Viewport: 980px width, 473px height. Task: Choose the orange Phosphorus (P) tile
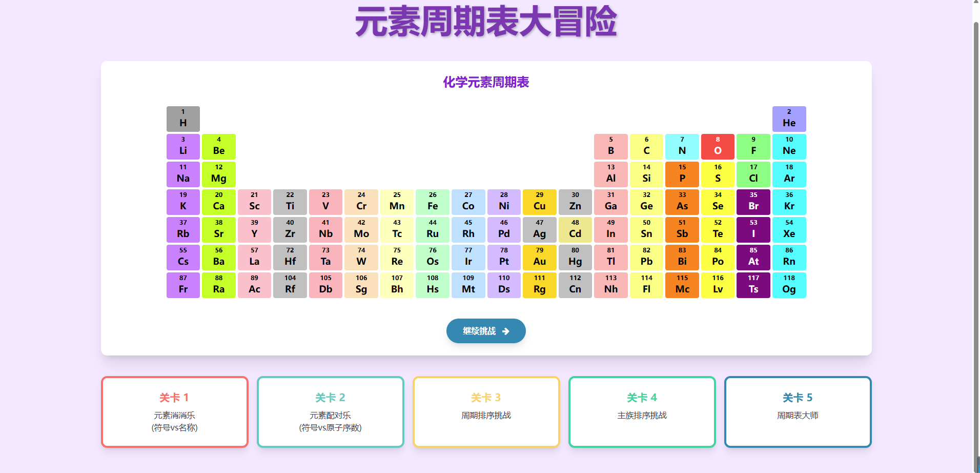[682, 174]
